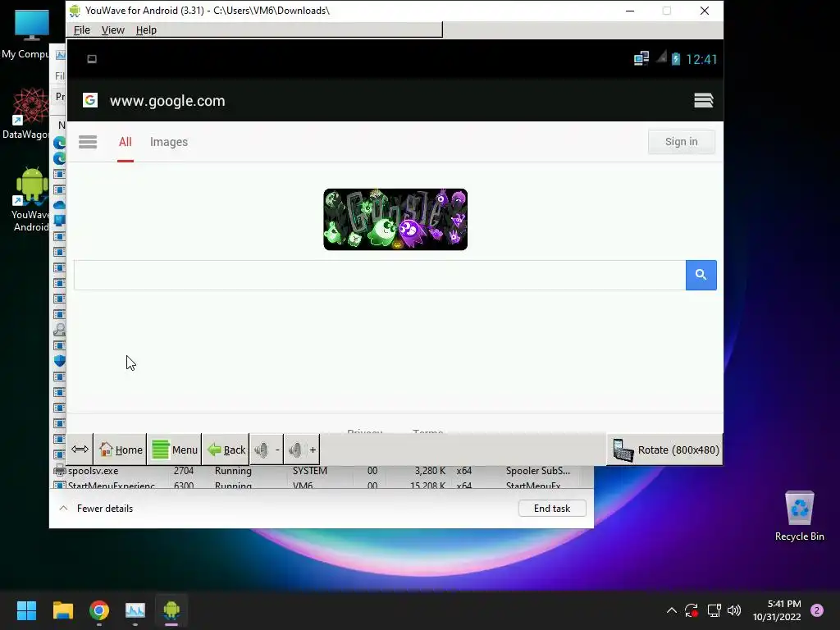Click the battery icon in Android status bar
Image resolution: width=840 pixels, height=630 pixels.
(676, 58)
